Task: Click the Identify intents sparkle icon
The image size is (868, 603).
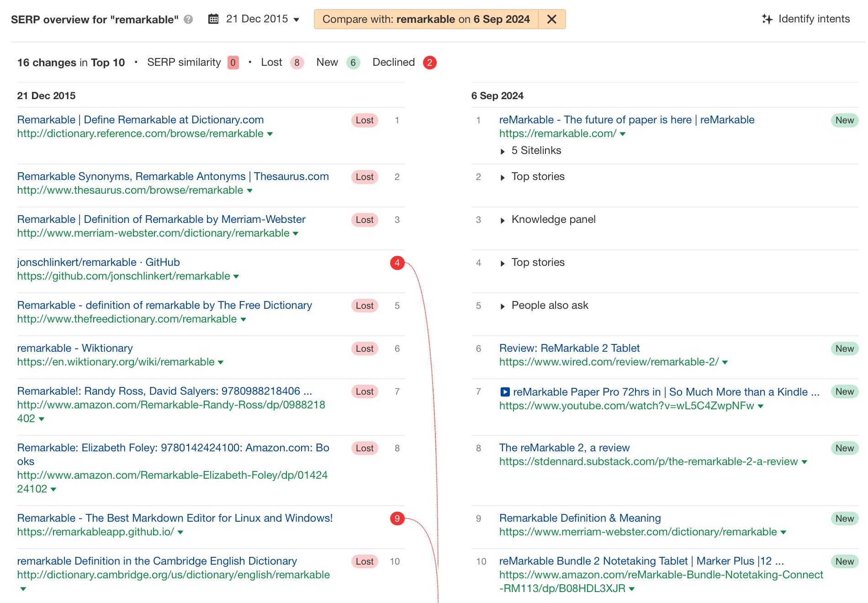Action: pos(767,19)
